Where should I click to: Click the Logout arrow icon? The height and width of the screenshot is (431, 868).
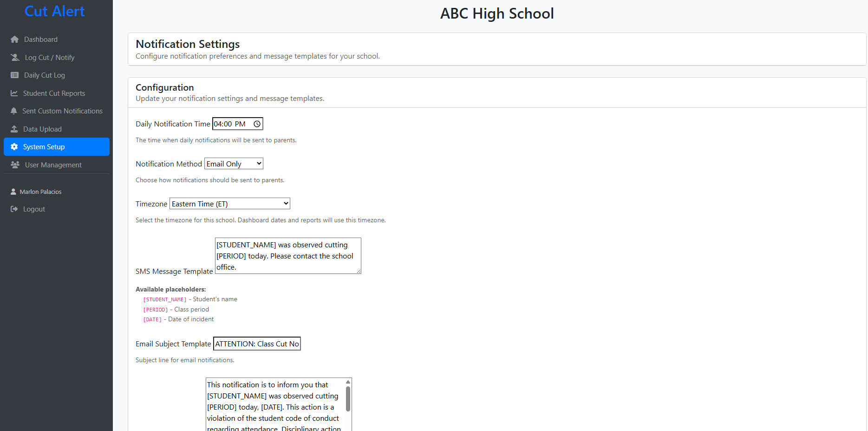click(14, 209)
